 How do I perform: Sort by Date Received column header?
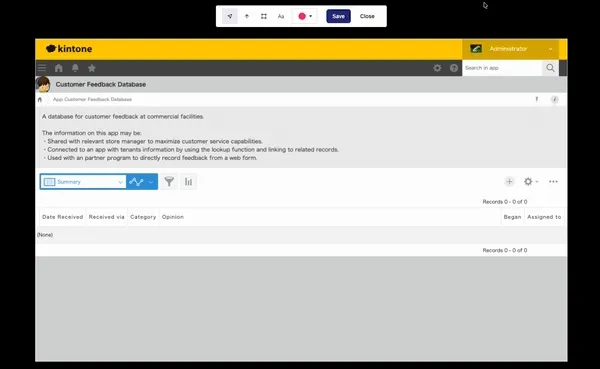click(62, 217)
